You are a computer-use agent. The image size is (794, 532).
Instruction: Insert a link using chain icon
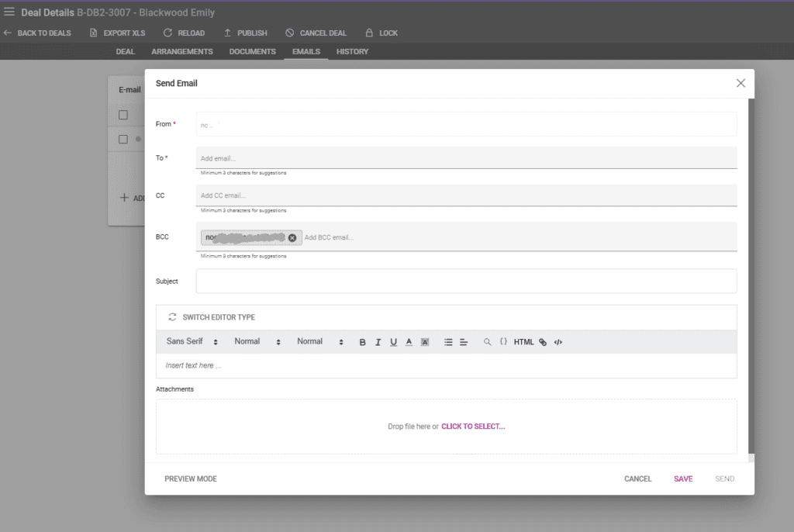click(x=543, y=342)
